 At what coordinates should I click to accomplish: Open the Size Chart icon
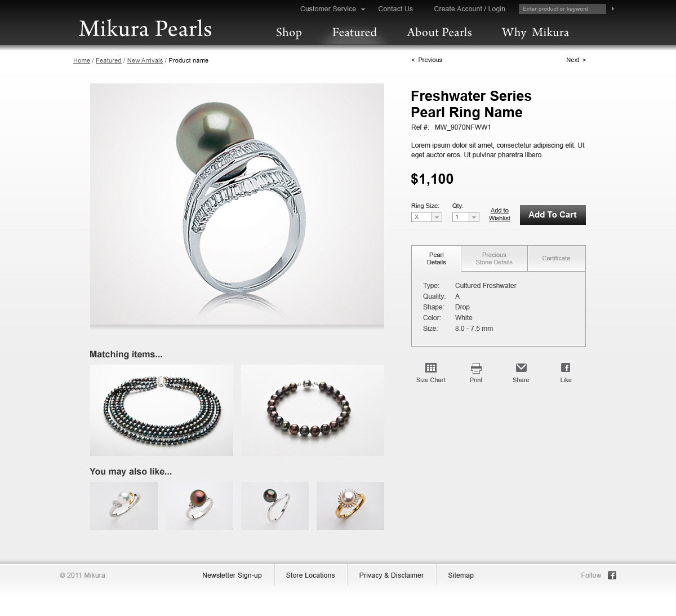[431, 368]
